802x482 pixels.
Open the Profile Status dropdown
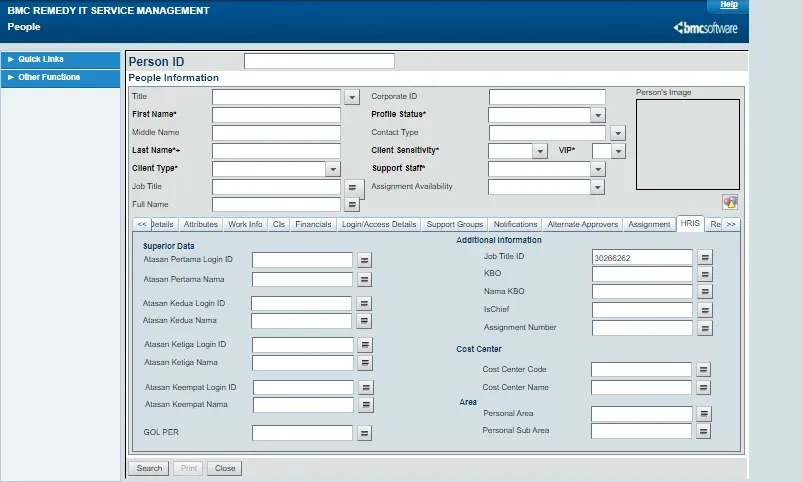tap(598, 115)
